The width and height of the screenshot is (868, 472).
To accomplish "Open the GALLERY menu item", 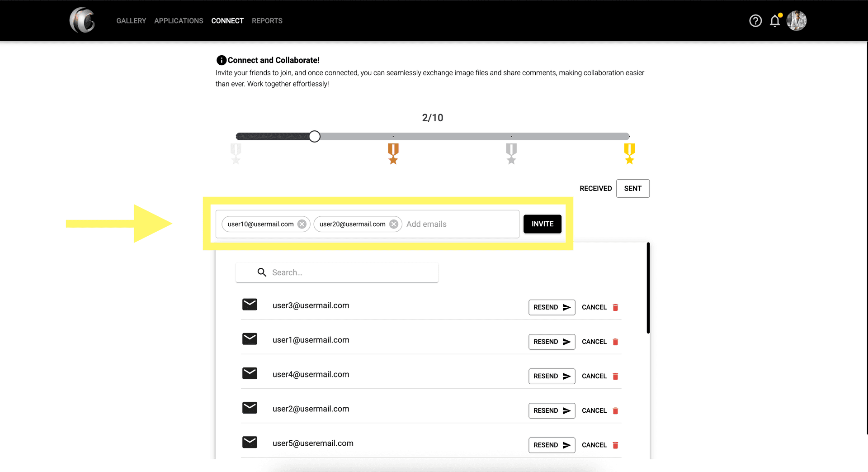I will coord(131,20).
